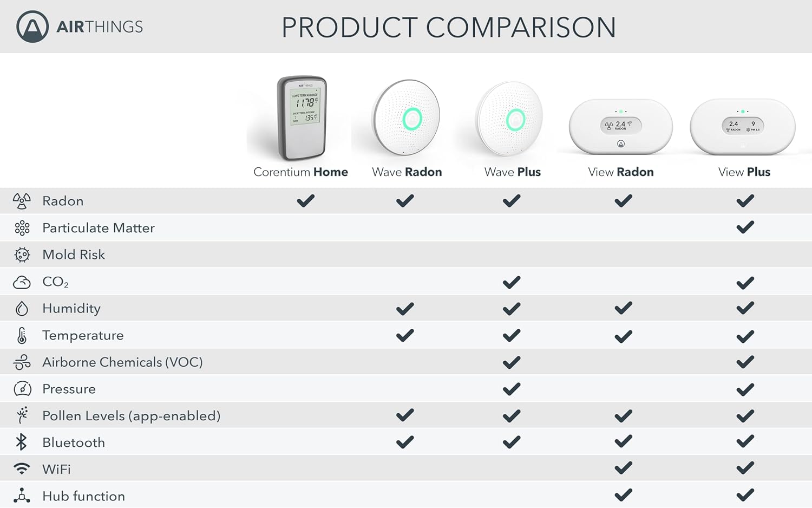Click the Radon row icon
Image resolution: width=812 pixels, height=508 pixels.
tap(22, 201)
